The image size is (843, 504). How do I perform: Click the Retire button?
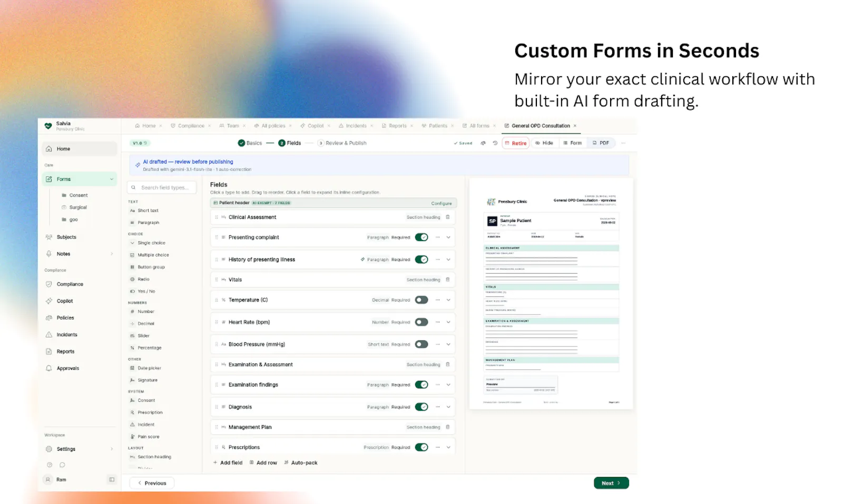(516, 143)
